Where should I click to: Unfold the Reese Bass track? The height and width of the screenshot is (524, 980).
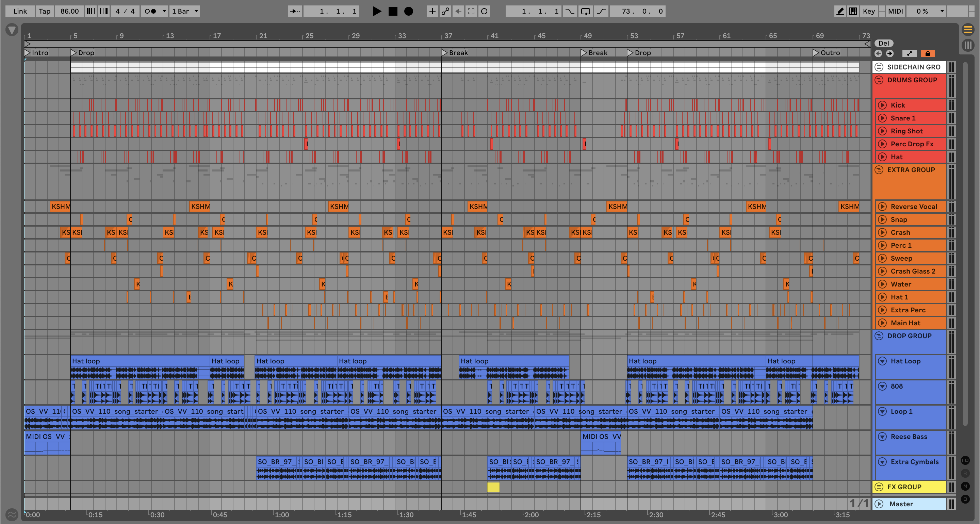pos(882,437)
